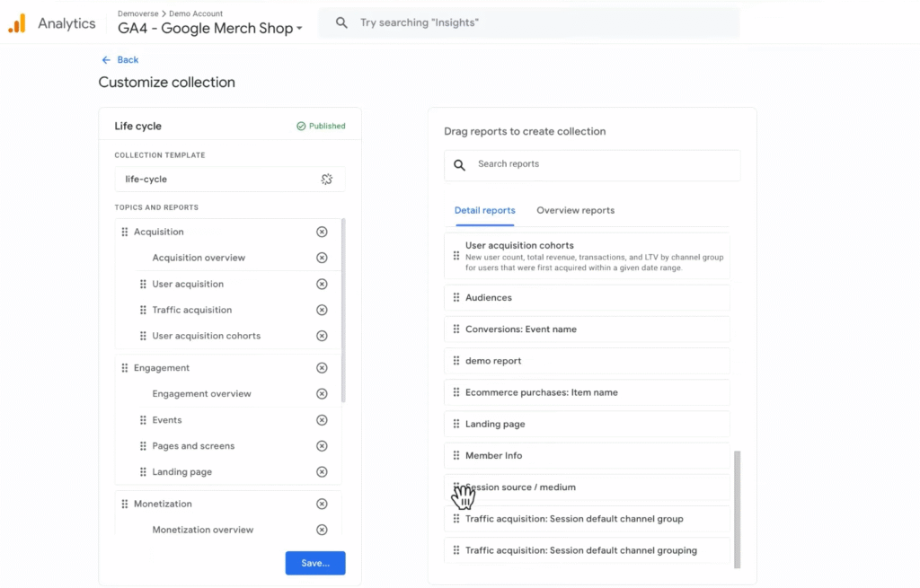Click the life-cycle template unlink icon
This screenshot has height=588, width=920.
point(327,180)
